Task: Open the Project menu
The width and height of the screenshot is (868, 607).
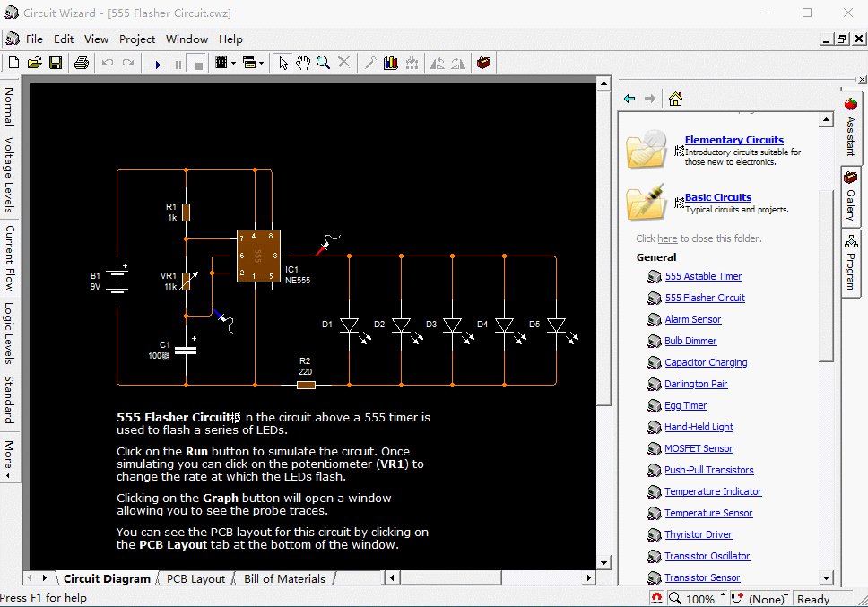Action: tap(136, 39)
